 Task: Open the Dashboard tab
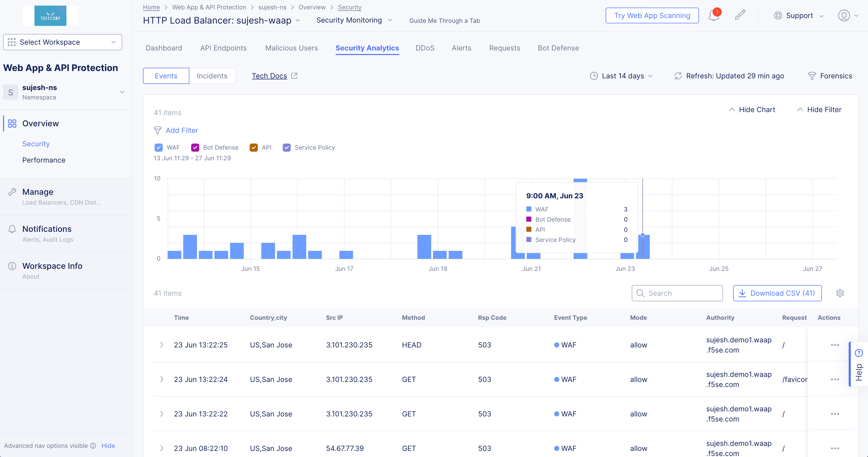[164, 48]
